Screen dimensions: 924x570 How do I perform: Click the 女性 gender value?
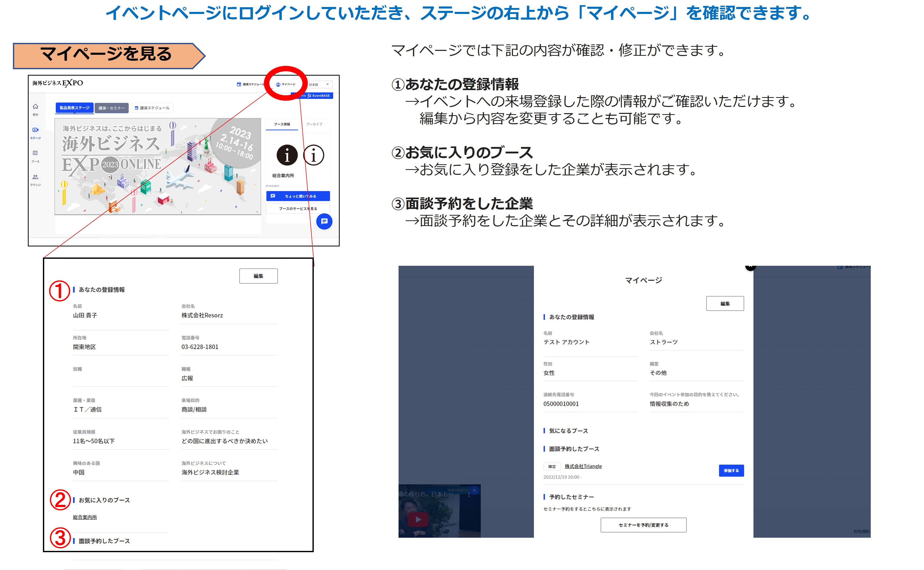549,373
